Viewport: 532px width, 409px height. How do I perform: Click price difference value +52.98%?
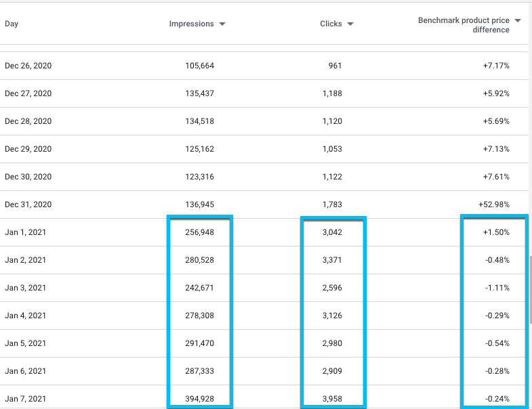tap(494, 205)
